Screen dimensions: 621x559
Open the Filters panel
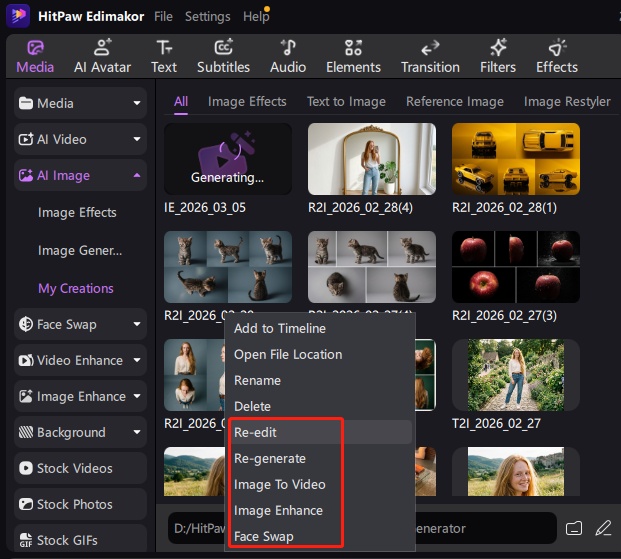[x=498, y=56]
